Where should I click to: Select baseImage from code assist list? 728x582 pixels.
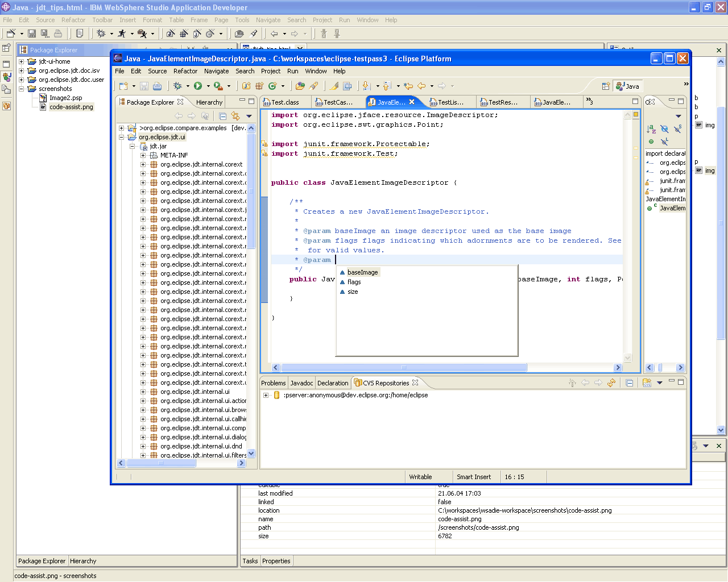point(362,272)
